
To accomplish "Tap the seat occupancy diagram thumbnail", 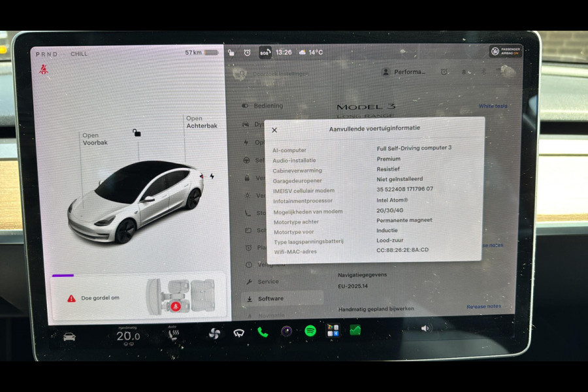I will point(182,297).
